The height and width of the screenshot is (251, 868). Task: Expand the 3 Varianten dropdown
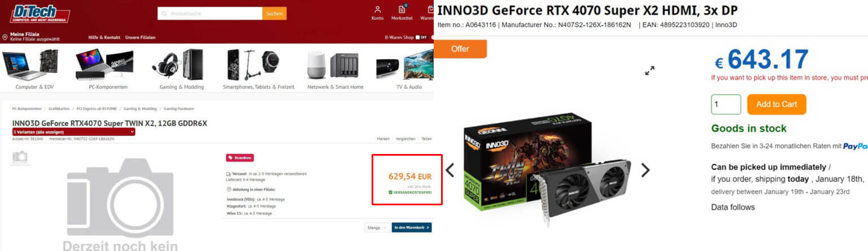coord(73,131)
